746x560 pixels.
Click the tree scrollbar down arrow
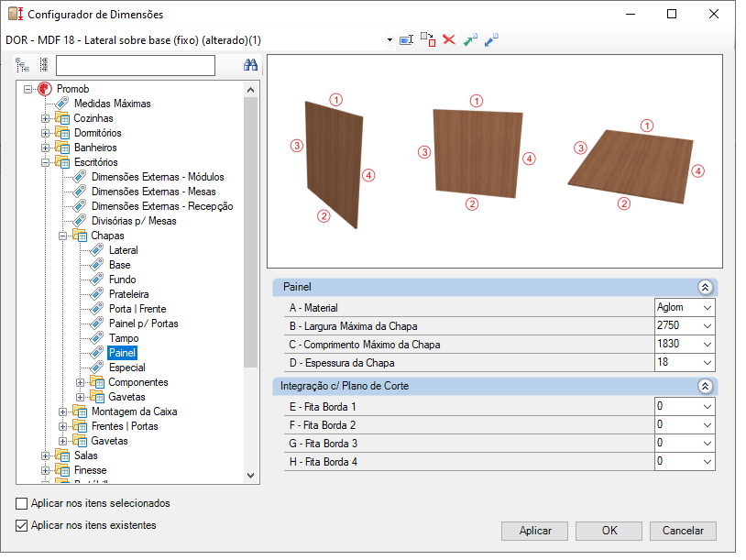[x=251, y=476]
